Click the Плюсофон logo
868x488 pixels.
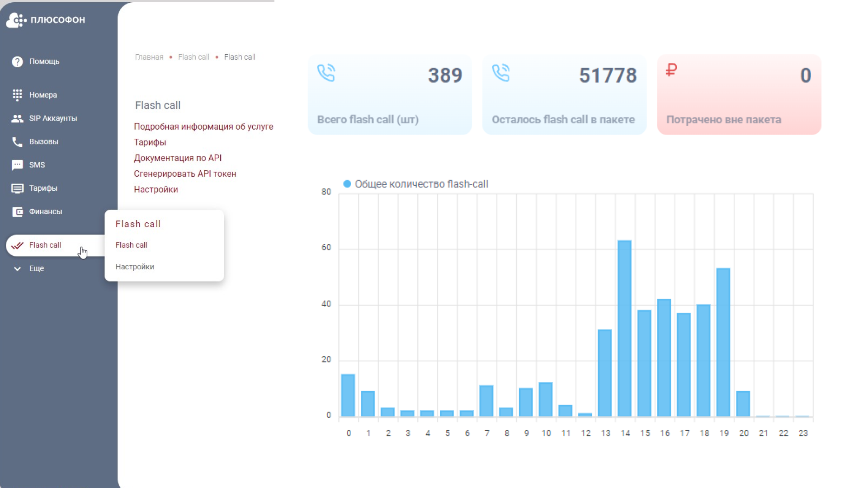pyautogui.click(x=45, y=20)
